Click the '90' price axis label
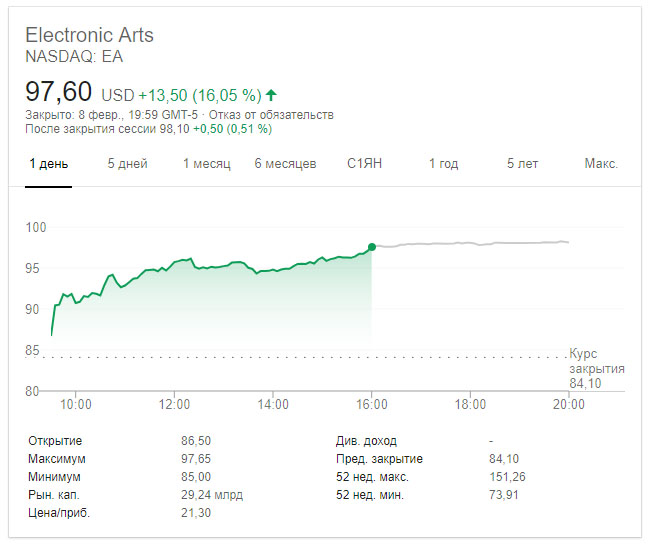 click(32, 309)
